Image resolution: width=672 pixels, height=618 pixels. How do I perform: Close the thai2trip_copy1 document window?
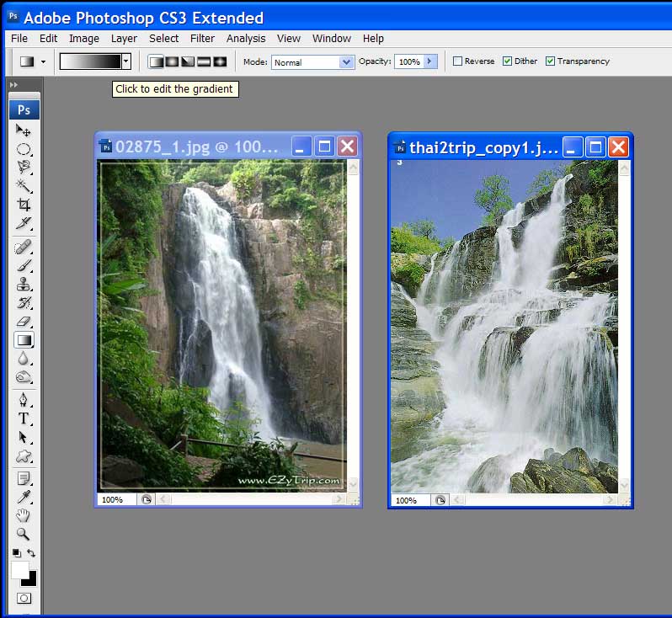pyautogui.click(x=618, y=147)
